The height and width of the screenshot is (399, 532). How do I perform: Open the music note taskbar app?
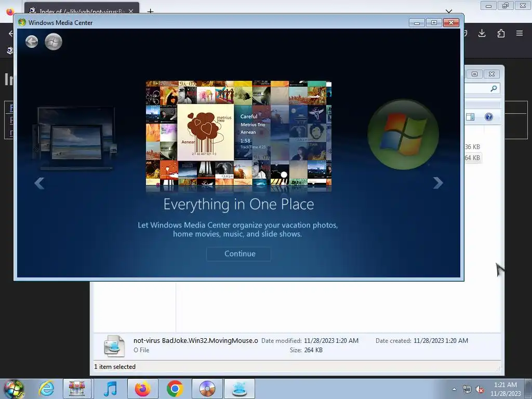point(110,389)
